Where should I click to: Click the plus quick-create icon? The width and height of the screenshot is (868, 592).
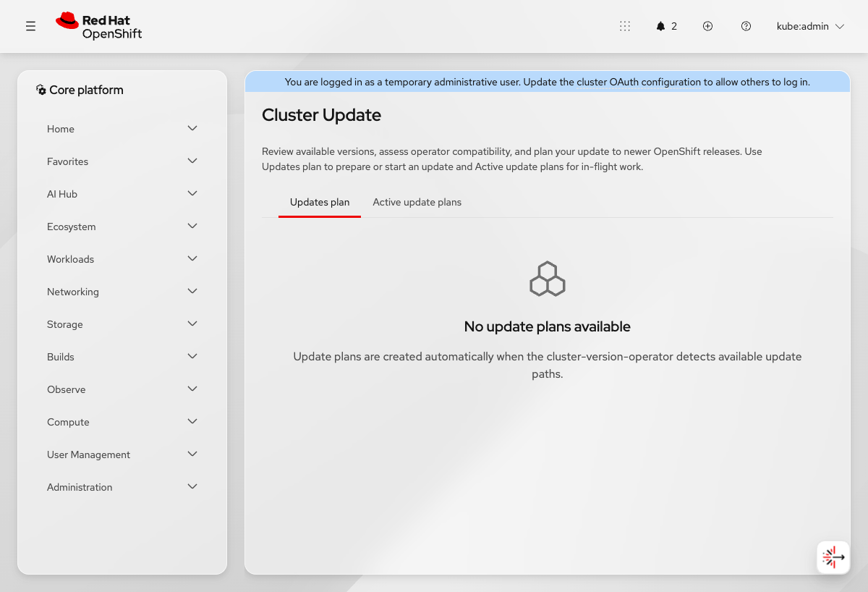coord(708,26)
